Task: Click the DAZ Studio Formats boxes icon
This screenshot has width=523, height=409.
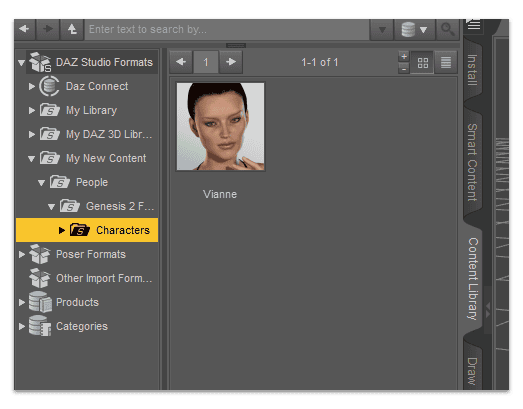Action: (x=40, y=62)
